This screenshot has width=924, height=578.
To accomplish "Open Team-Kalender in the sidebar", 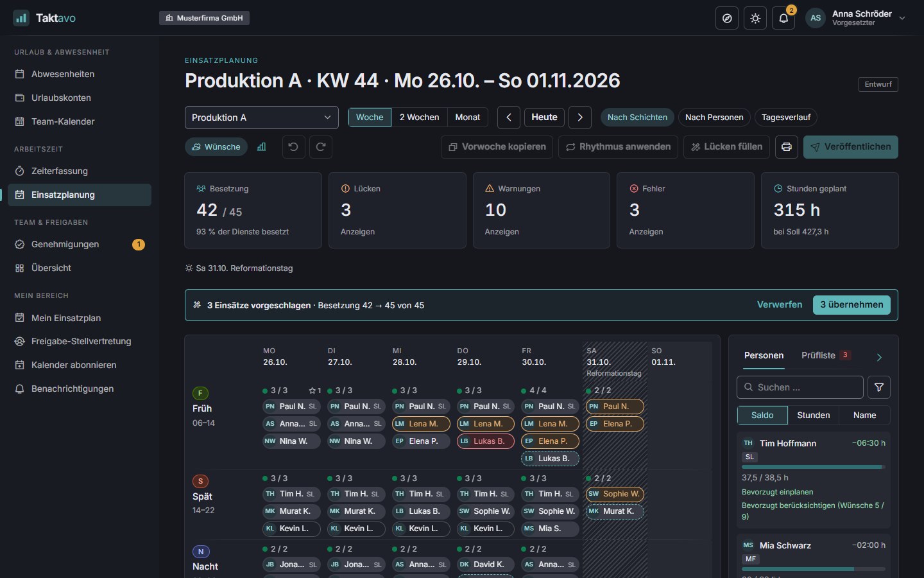I will pos(80,121).
